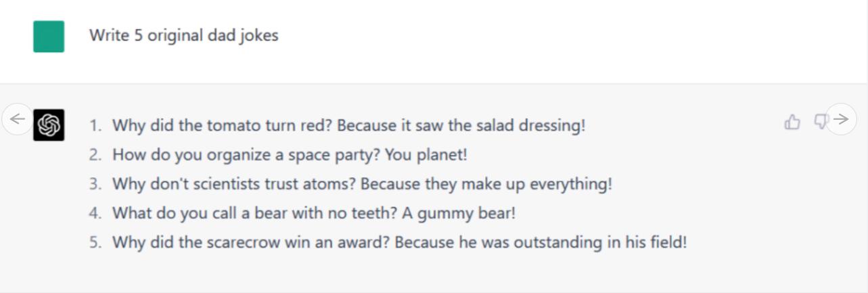Click the space party joke question
This screenshot has width=868, height=293.
[x=246, y=154]
